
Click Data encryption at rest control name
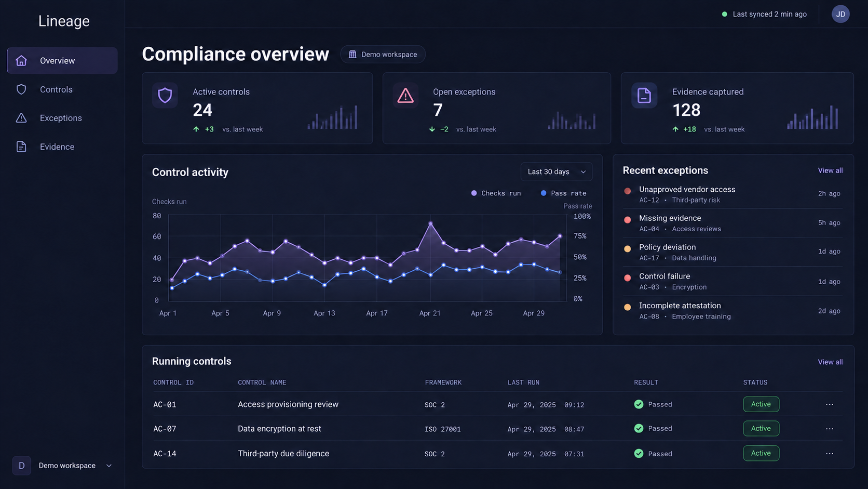click(x=279, y=429)
